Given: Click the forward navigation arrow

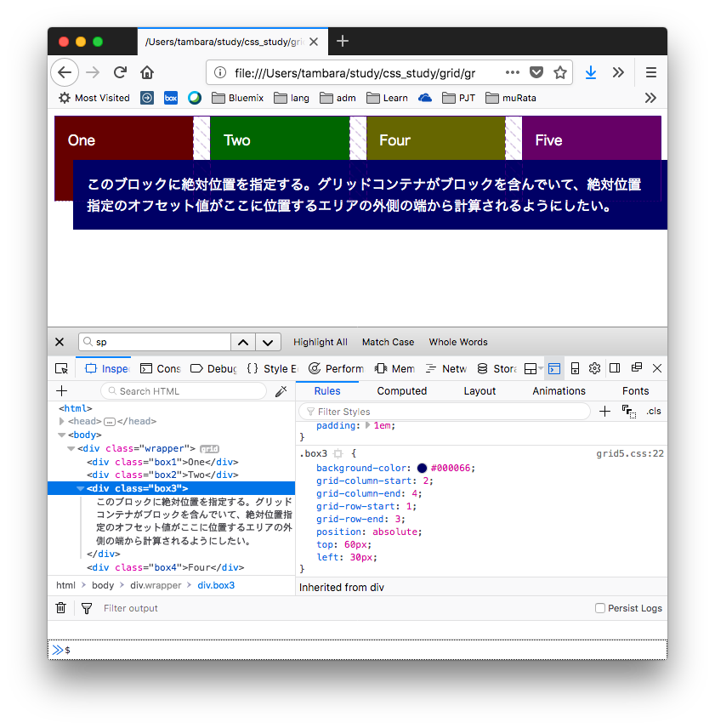Looking at the screenshot, I should pyautogui.click(x=93, y=72).
